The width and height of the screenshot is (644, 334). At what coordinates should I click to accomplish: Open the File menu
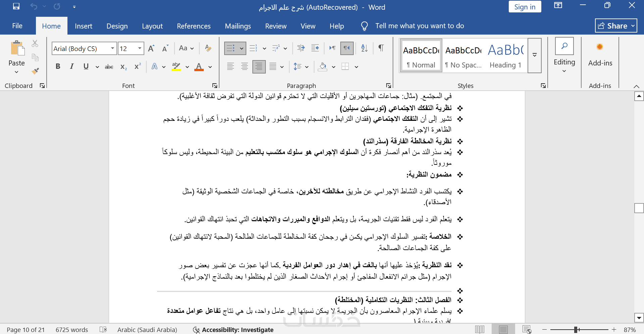pos(17,26)
